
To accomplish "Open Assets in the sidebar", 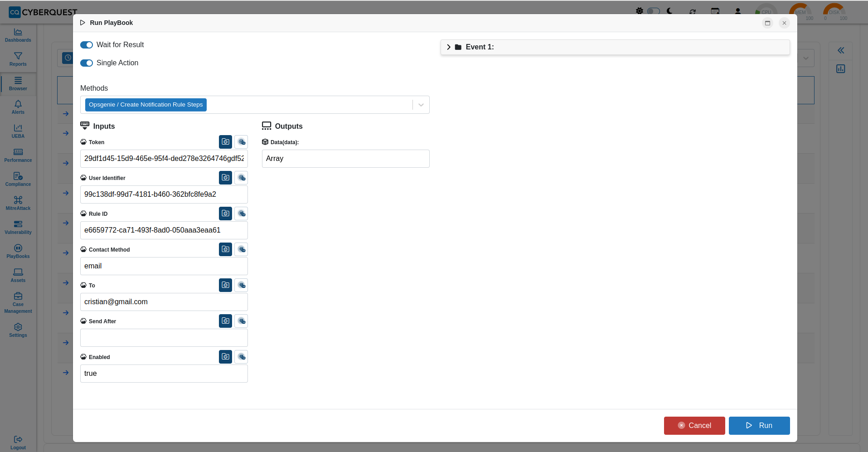I will (18, 276).
